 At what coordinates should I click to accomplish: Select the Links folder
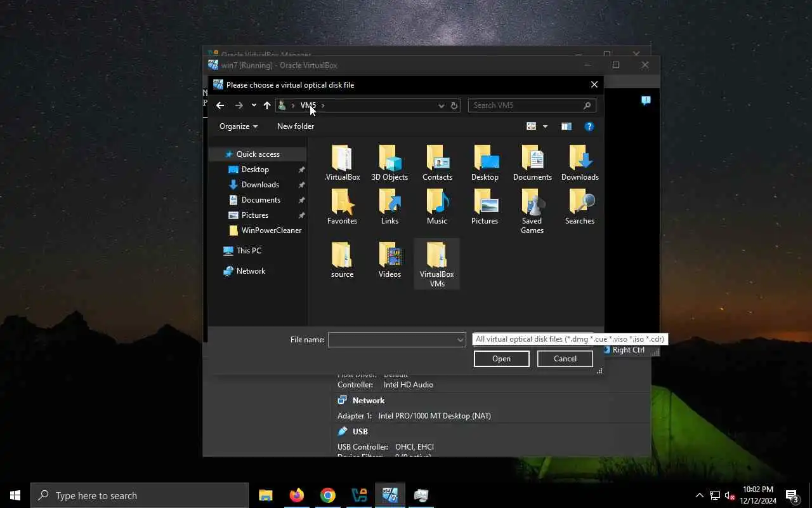pyautogui.click(x=390, y=207)
